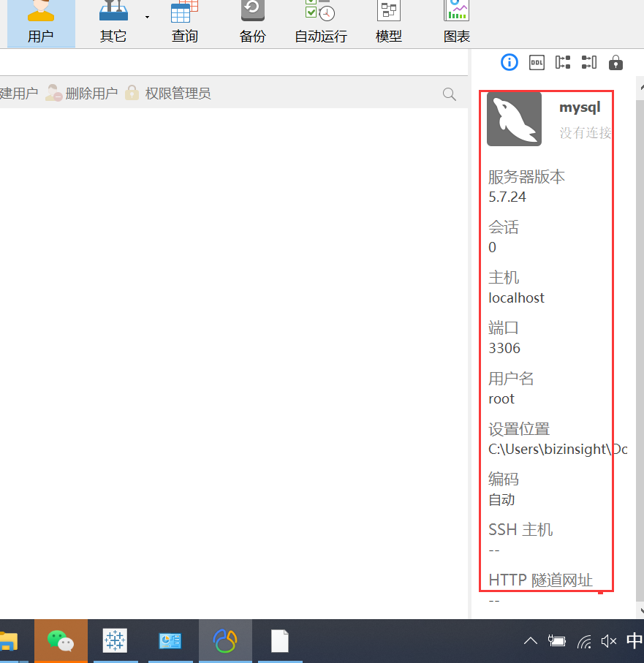
Task: Select the mysql connection name
Action: click(x=580, y=107)
